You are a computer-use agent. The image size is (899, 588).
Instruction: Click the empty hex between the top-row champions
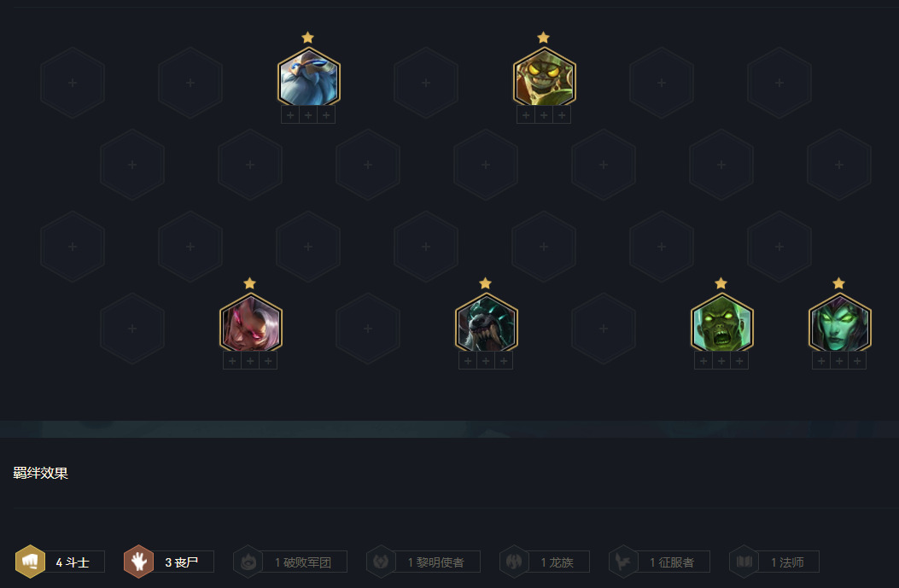click(x=426, y=83)
